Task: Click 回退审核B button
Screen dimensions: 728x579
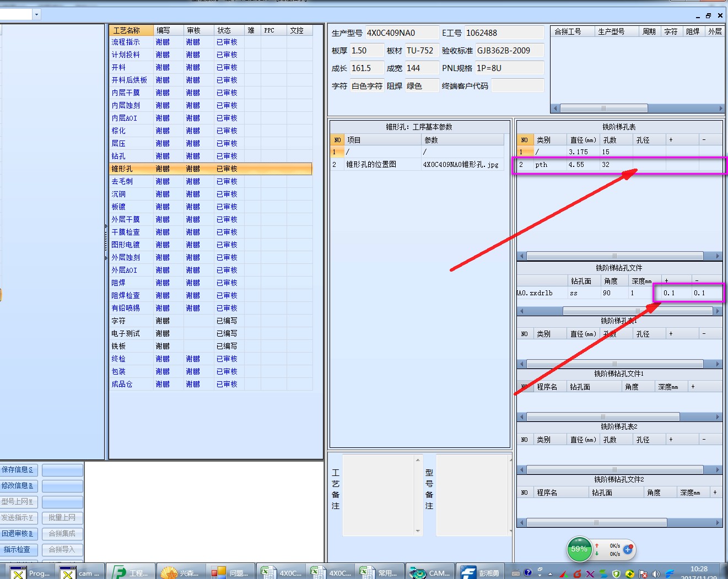Action: pyautogui.click(x=18, y=534)
